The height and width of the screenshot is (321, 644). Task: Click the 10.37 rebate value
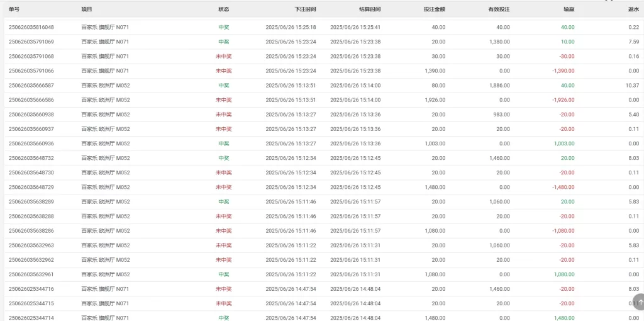coord(633,86)
